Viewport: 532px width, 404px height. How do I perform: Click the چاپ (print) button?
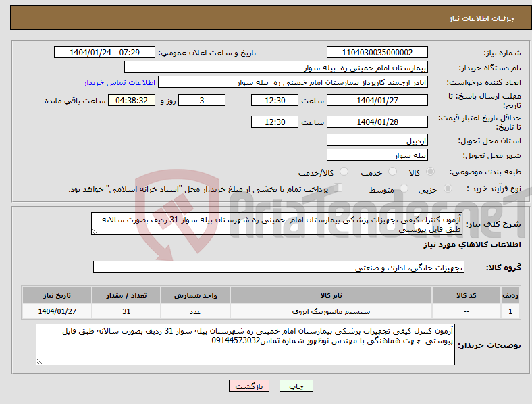[296, 386]
